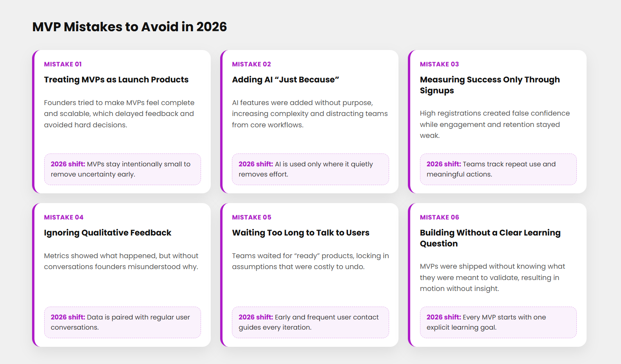
Task: Click the heading Measuring Success Only Through Signups
Action: (490, 85)
